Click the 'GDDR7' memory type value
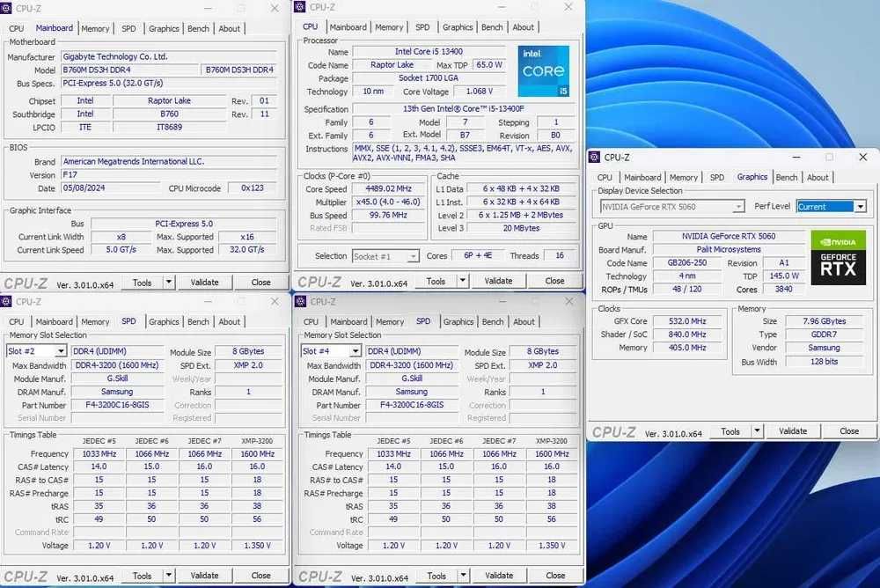The height and width of the screenshot is (588, 880). coord(824,334)
